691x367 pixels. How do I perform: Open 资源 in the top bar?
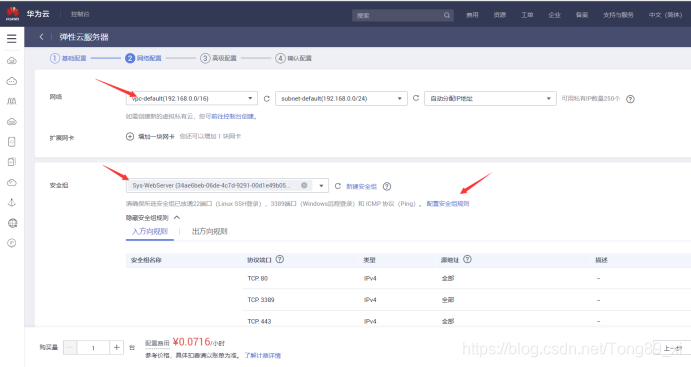pos(500,15)
